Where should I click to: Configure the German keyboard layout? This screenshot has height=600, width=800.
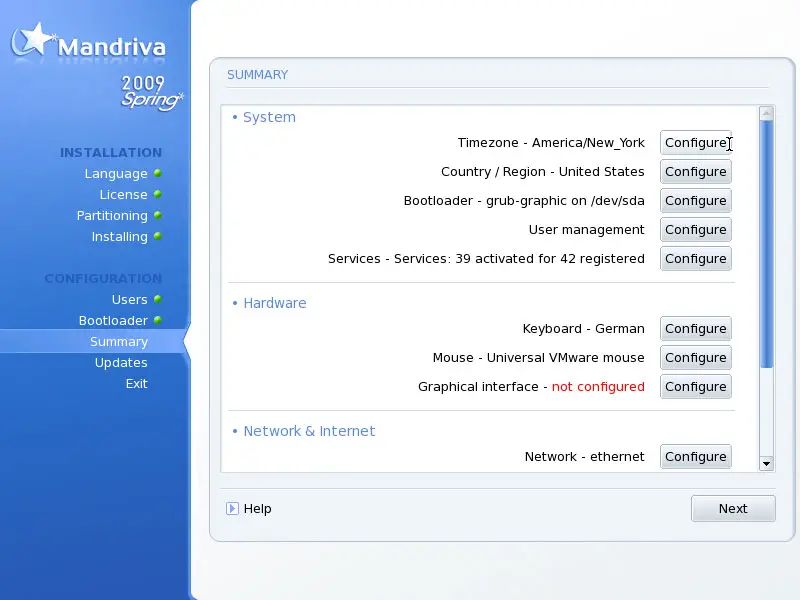coord(695,329)
